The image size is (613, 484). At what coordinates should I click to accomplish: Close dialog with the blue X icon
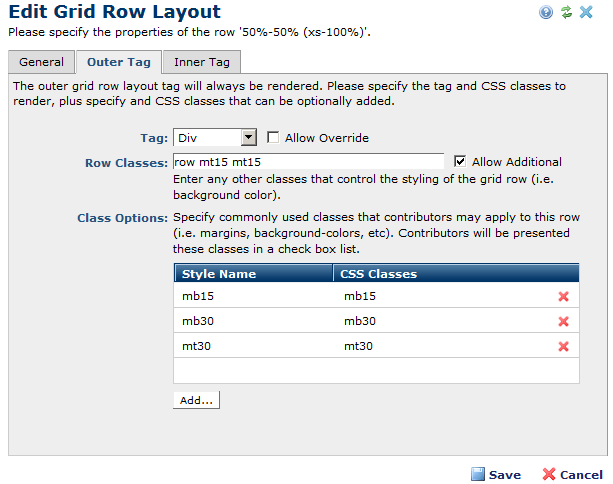click(x=586, y=12)
